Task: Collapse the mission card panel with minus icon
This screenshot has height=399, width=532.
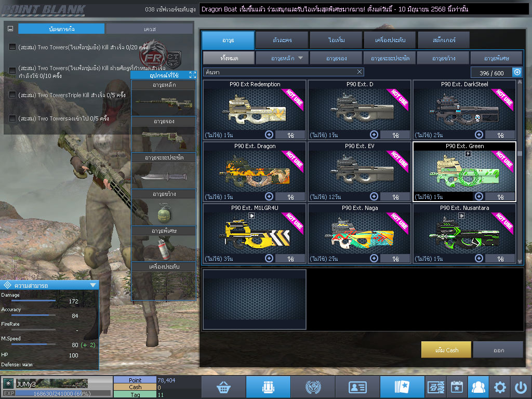Action: 10,29
